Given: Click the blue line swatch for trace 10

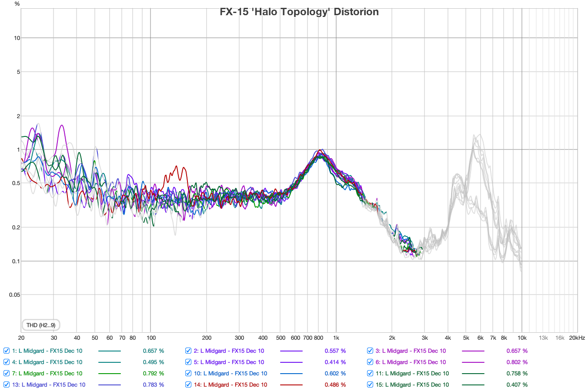Looking at the screenshot, I should (x=291, y=373).
